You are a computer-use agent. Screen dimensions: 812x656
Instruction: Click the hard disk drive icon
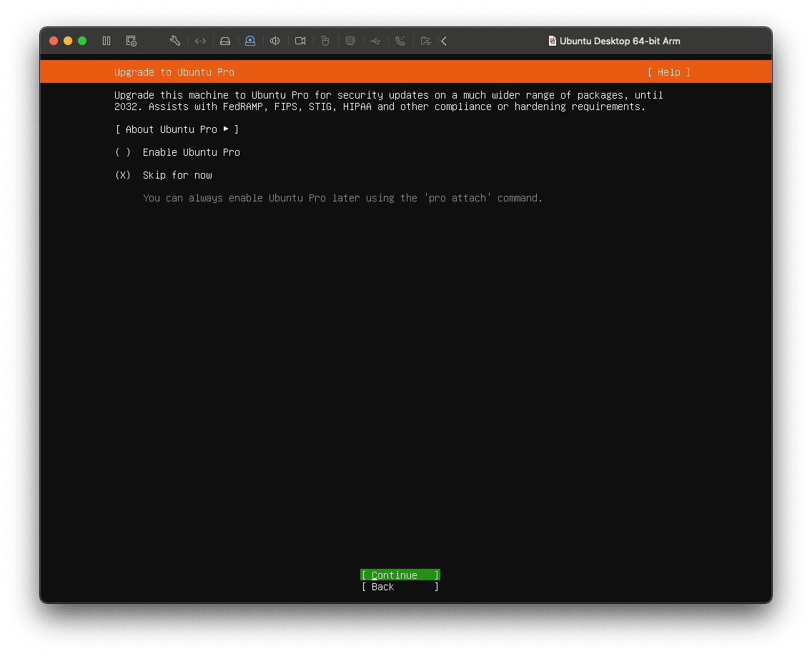pos(225,41)
